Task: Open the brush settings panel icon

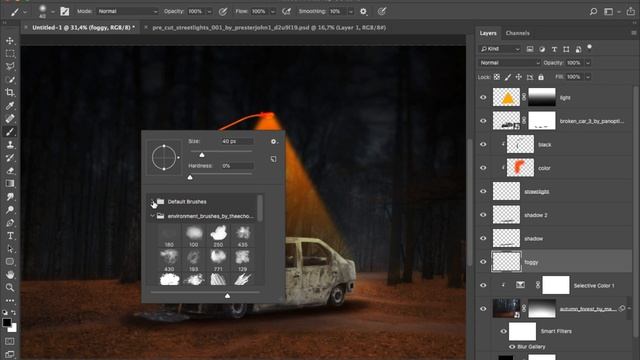Action: click(x=64, y=11)
